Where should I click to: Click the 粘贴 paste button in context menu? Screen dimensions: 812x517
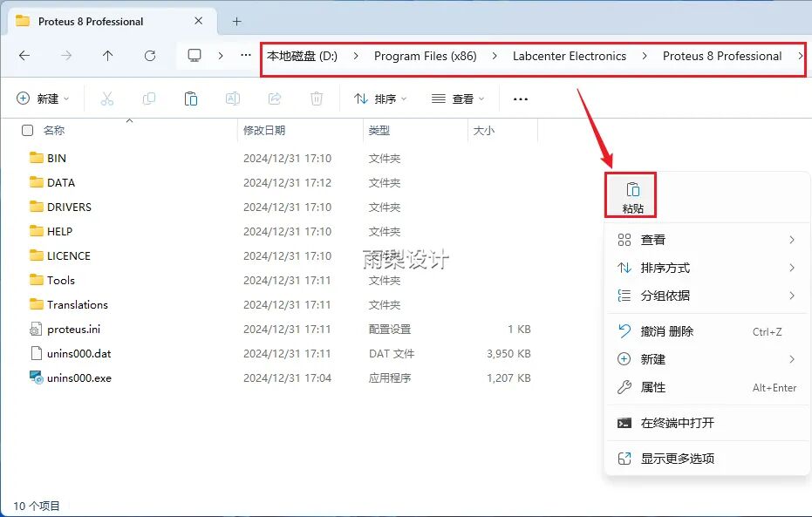click(630, 194)
